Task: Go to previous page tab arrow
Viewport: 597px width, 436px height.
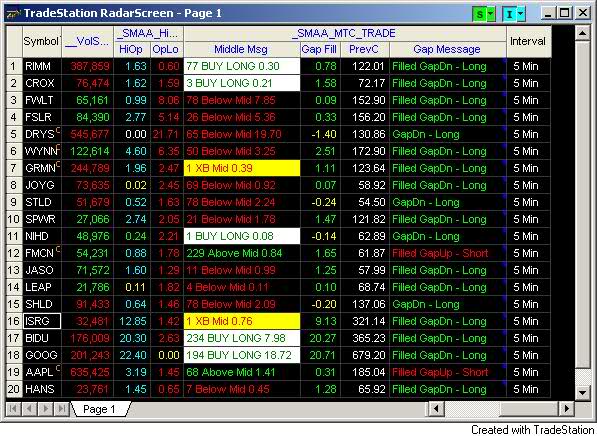Action: [x=29, y=409]
